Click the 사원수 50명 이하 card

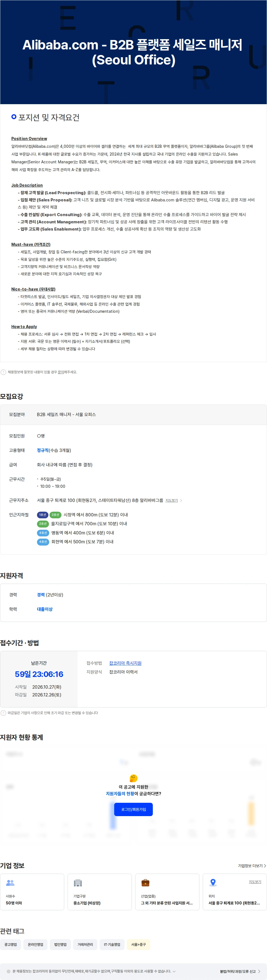(x=32, y=892)
